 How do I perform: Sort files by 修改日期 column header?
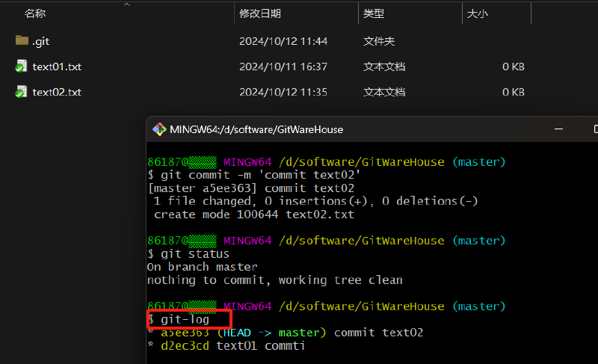point(260,13)
